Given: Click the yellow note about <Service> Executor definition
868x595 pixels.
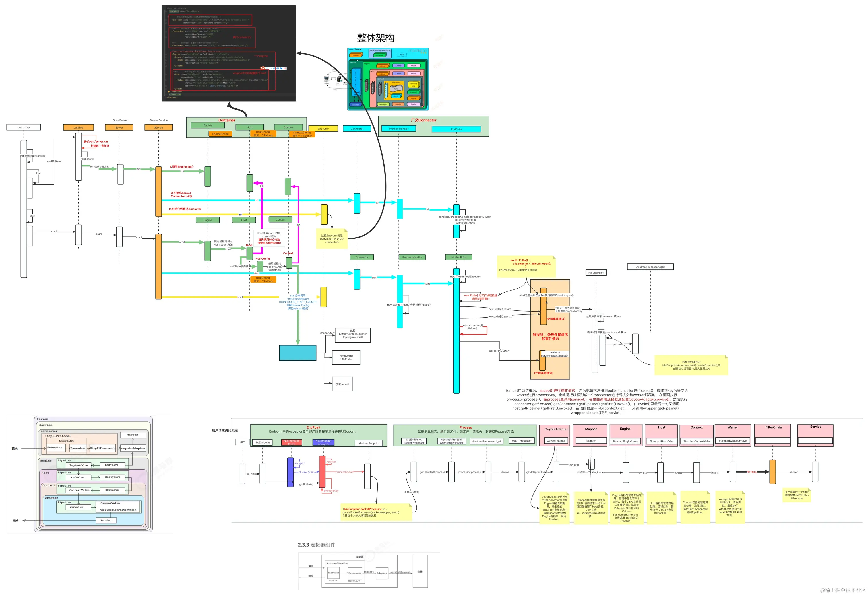Looking at the screenshot, I should pos(332,239).
